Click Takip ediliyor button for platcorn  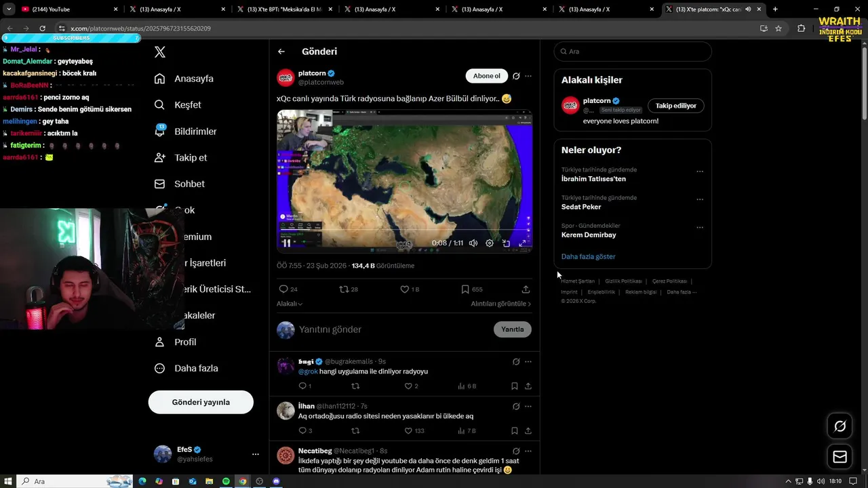coord(675,106)
